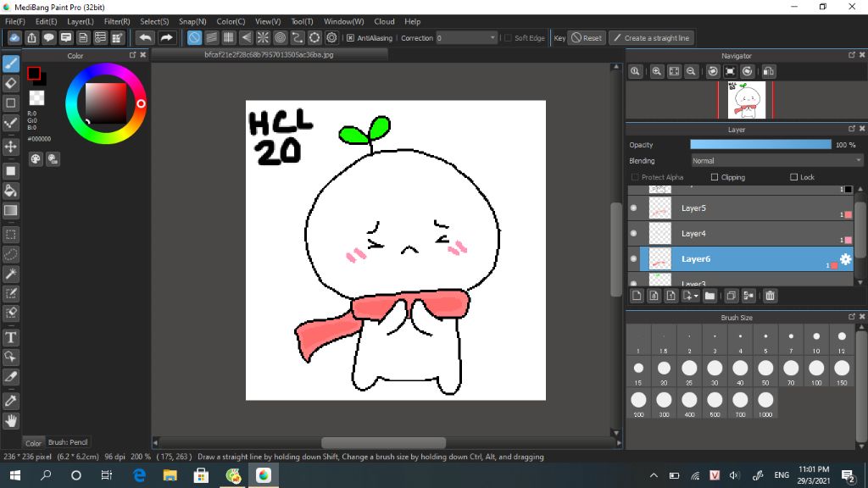Screen dimensions: 868x488
Task: Open File Explorer from the taskbar
Action: tap(170, 475)
